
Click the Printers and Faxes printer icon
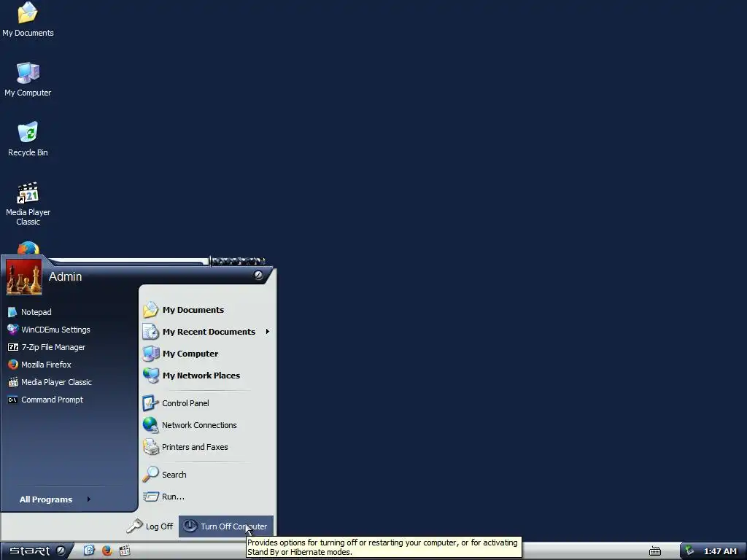coord(150,447)
